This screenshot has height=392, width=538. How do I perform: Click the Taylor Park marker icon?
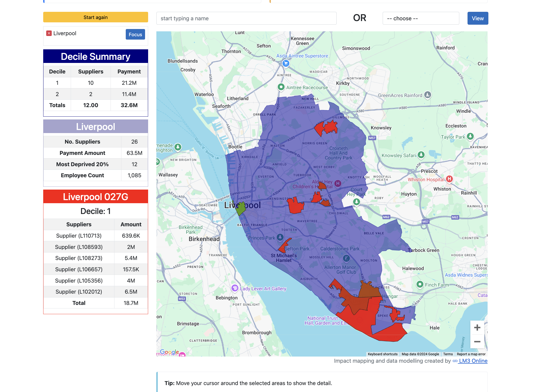click(470, 136)
